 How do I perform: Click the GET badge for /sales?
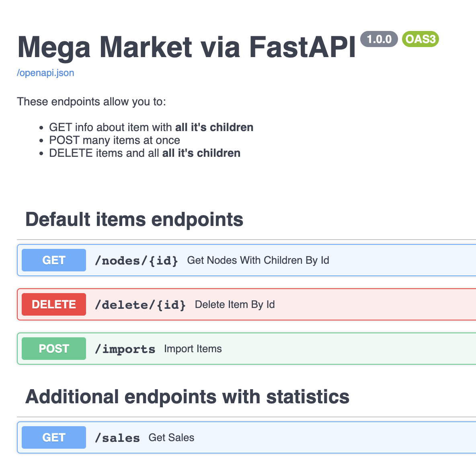click(x=54, y=437)
